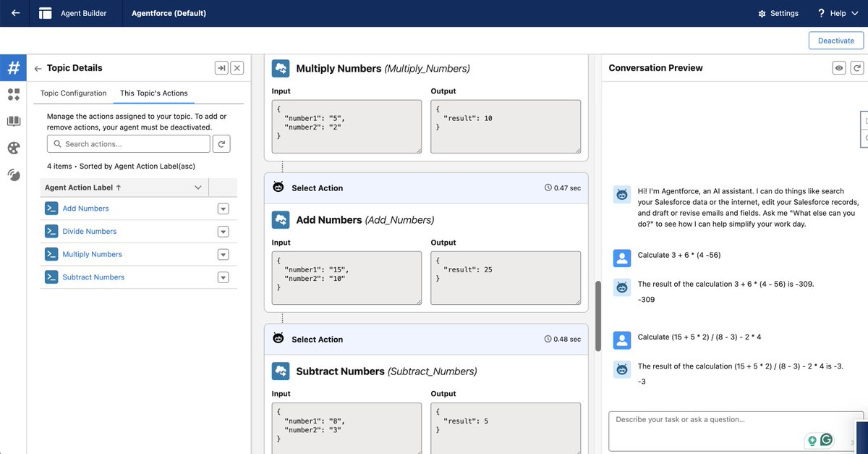Screen dimensions: 868x454
Task: Click the -309 result text
Action: point(647,299)
